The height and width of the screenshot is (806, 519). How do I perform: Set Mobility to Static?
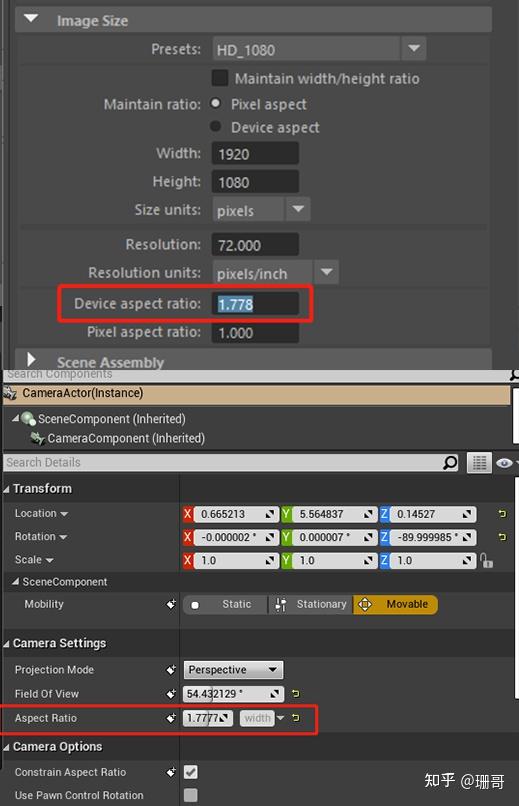point(226,604)
